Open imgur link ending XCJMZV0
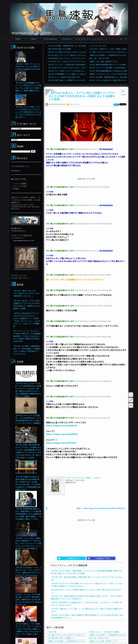 pos(62,434)
